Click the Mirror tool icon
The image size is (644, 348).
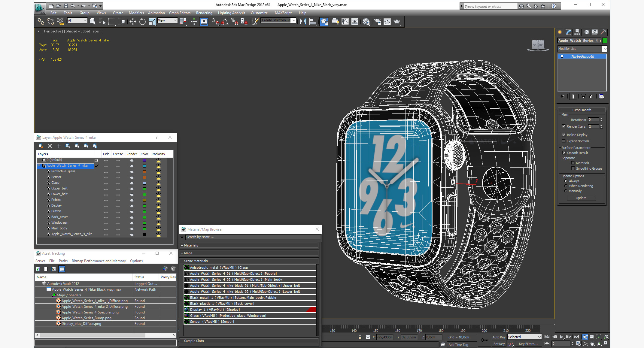[x=303, y=21]
